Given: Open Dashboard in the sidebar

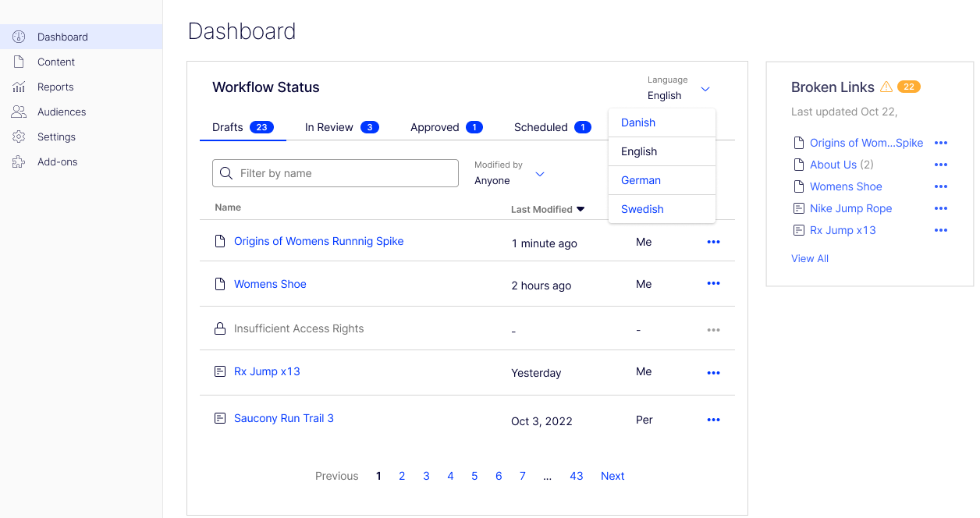Looking at the screenshot, I should 81,37.
